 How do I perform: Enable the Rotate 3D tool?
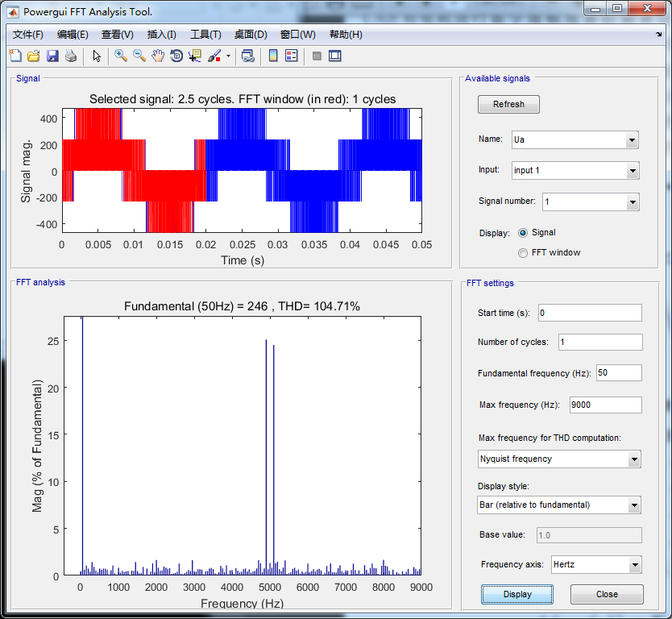tap(177, 56)
